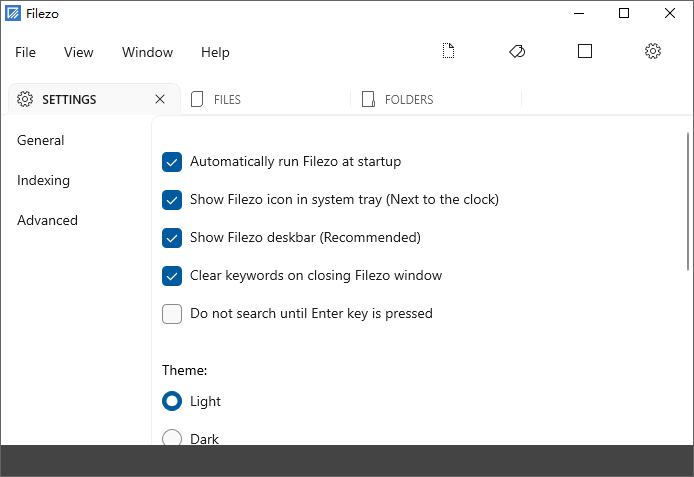The width and height of the screenshot is (694, 477).
Task: Click the folder icon on Folders tab
Action: [368, 99]
